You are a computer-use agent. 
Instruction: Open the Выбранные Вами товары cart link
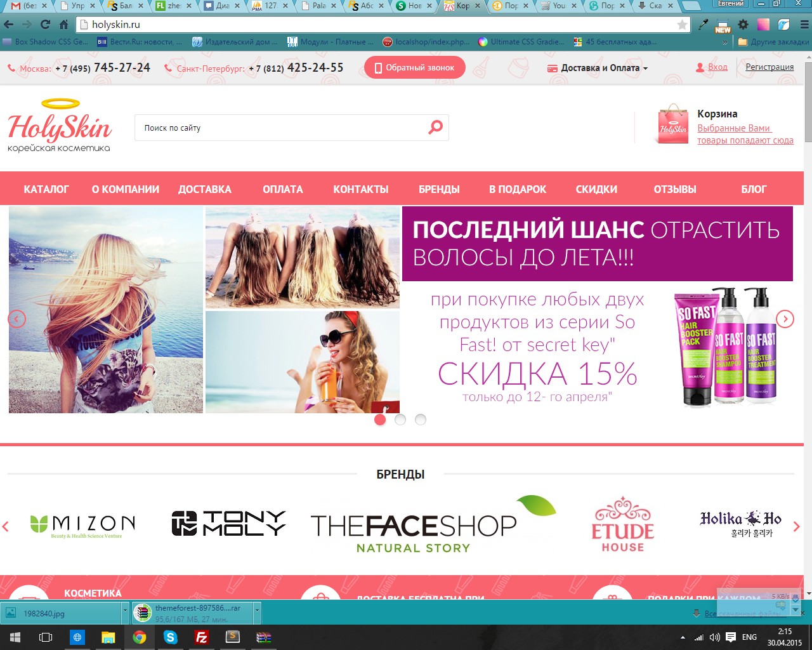[x=745, y=134]
